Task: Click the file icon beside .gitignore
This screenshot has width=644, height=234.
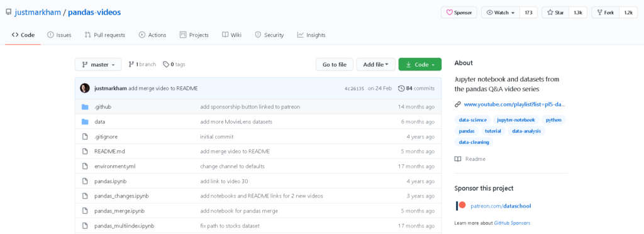Action: point(85,136)
